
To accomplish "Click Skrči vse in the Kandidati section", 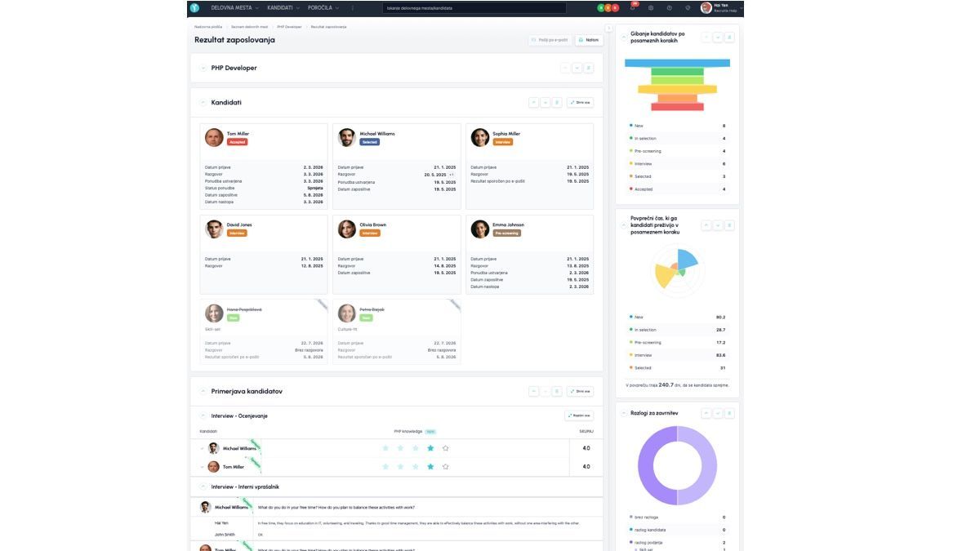I will coord(580,103).
